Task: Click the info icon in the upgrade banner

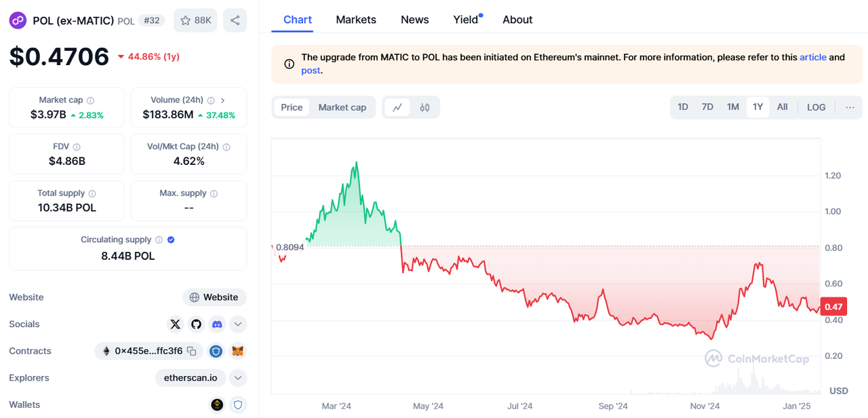Action: click(x=289, y=64)
